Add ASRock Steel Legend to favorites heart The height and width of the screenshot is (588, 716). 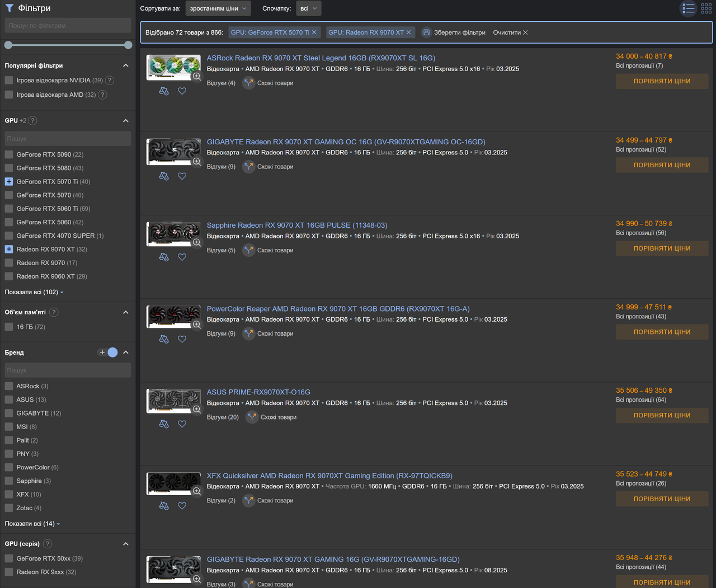point(182,91)
